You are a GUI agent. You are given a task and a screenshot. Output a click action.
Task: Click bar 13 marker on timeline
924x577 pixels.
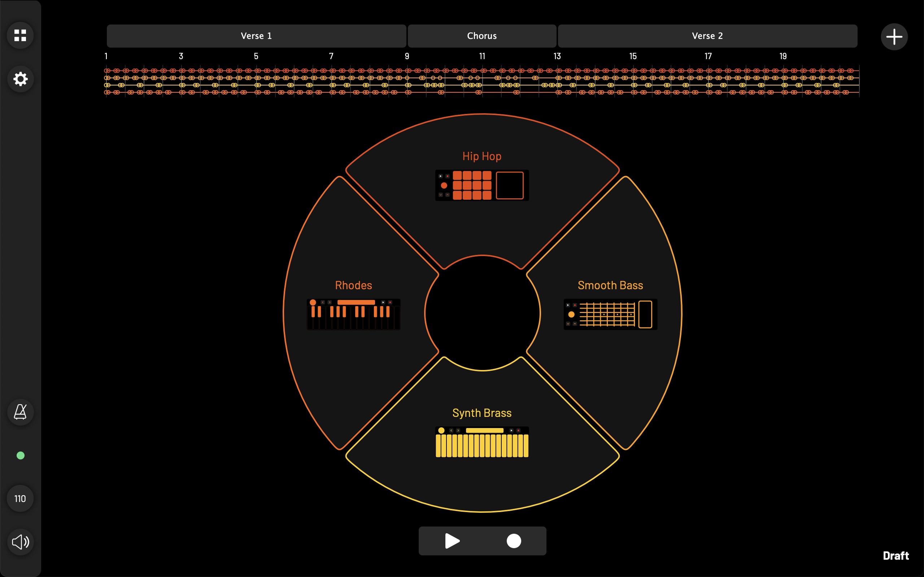[x=557, y=57]
